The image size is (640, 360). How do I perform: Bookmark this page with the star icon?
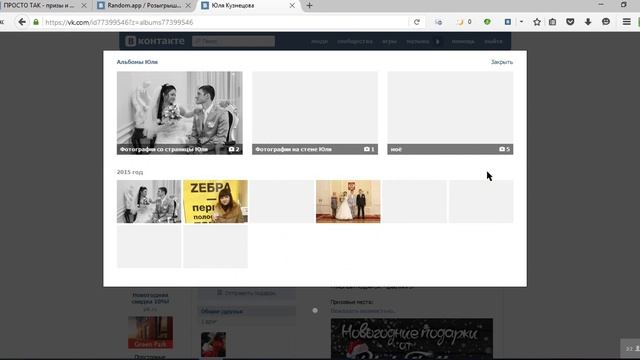537,22
